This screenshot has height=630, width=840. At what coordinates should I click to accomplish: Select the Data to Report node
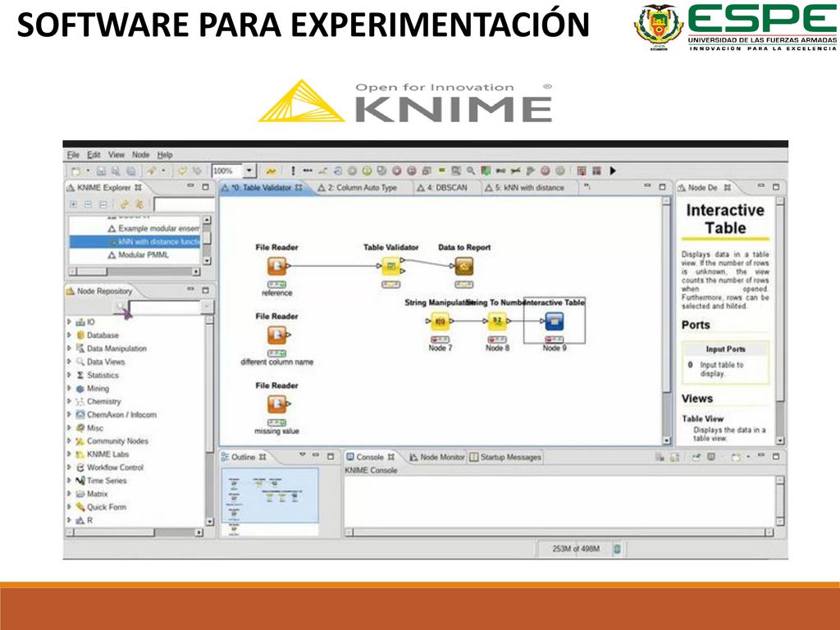(464, 267)
